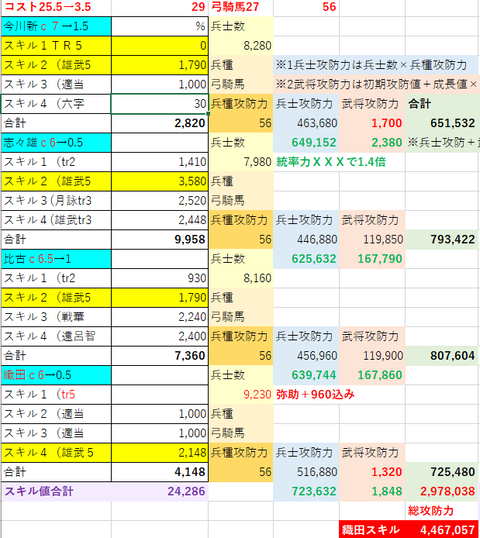Select the 志々雄 c 6→0.5 header cell

click(56, 142)
